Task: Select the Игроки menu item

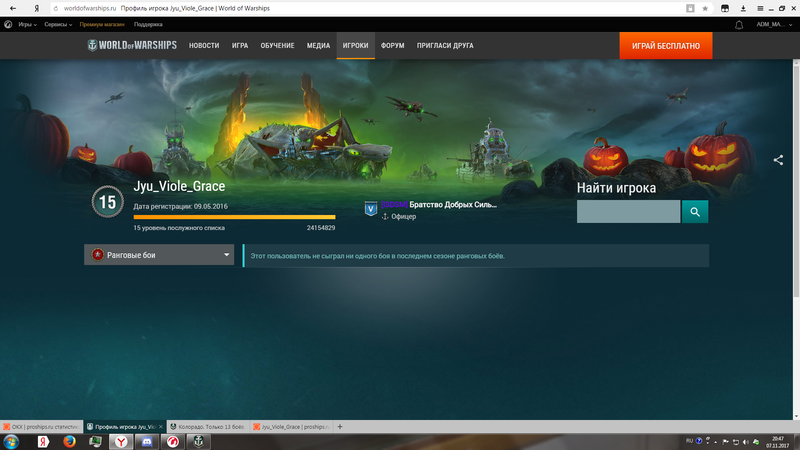Action: (x=356, y=45)
